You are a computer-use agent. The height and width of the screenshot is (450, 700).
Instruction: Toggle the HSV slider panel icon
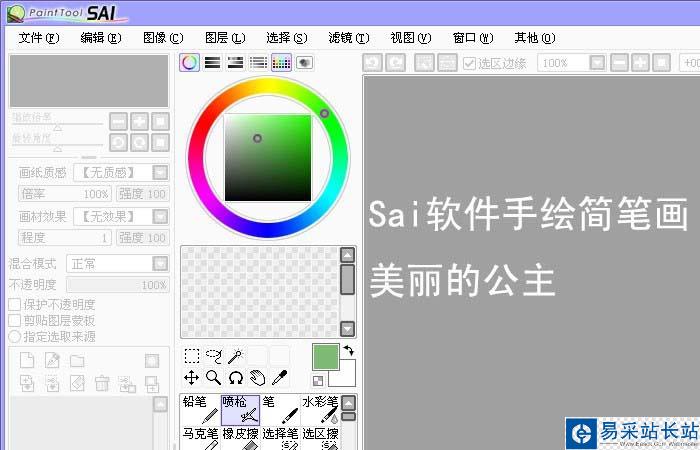235,62
